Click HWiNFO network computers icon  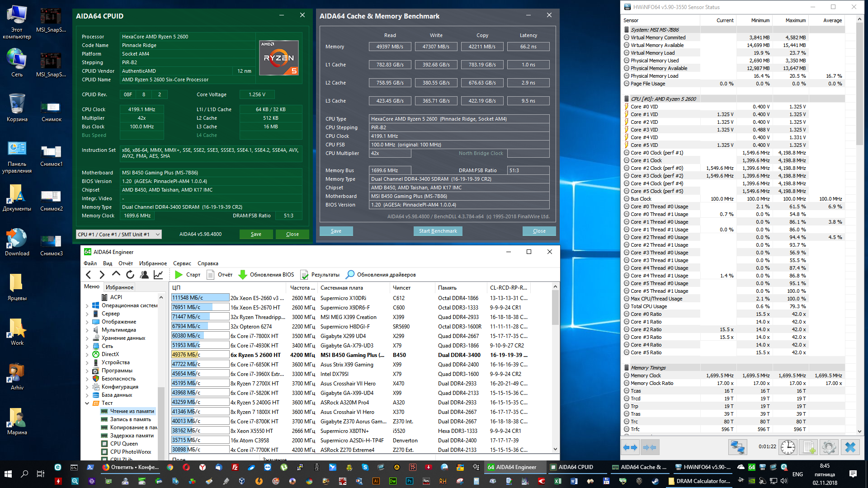[737, 447]
